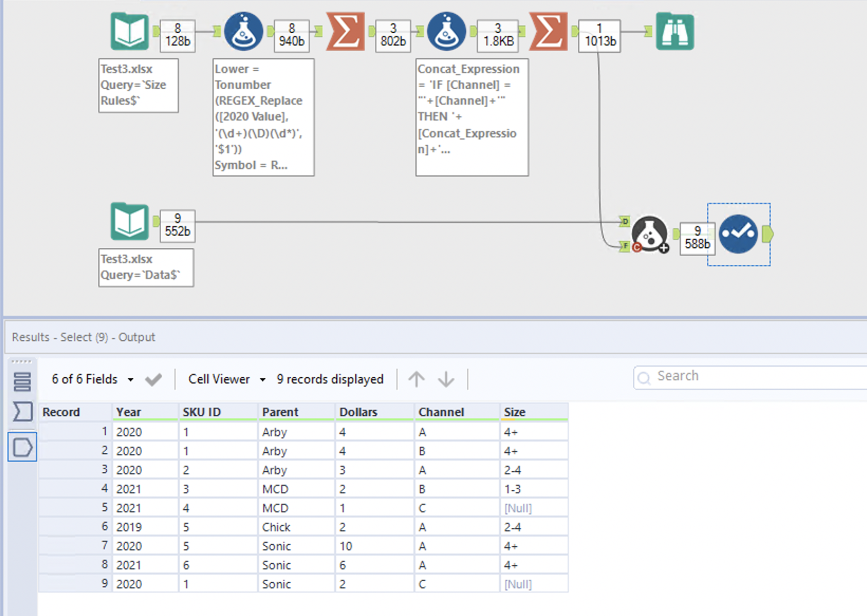The width and height of the screenshot is (867, 616).
Task: Click the down arrow to jump to next record
Action: pos(447,379)
